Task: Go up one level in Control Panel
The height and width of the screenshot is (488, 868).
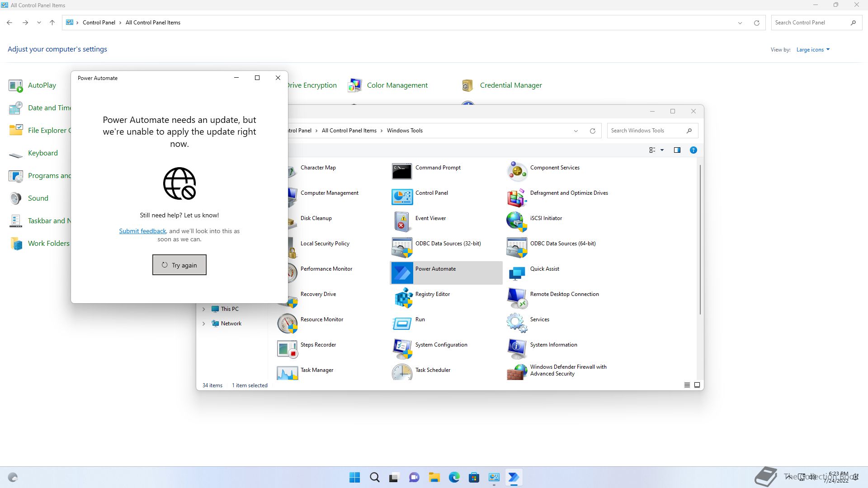Action: point(52,23)
